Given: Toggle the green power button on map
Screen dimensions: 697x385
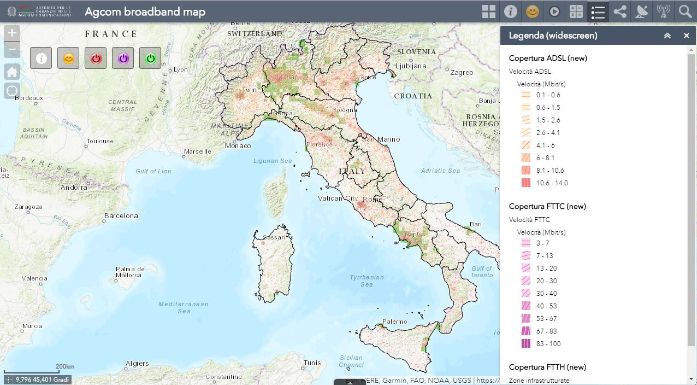Looking at the screenshot, I should [150, 58].
